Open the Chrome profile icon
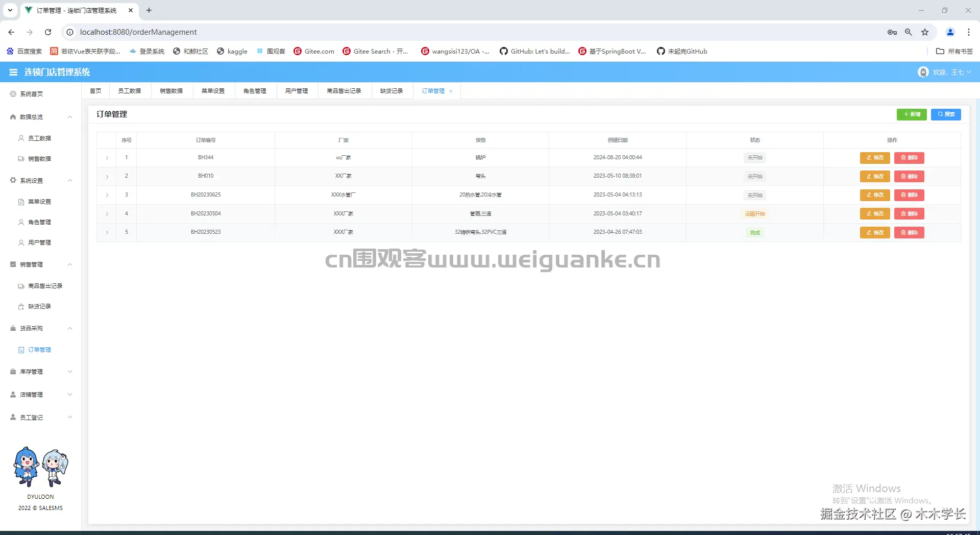Image resolution: width=980 pixels, height=535 pixels. [950, 32]
